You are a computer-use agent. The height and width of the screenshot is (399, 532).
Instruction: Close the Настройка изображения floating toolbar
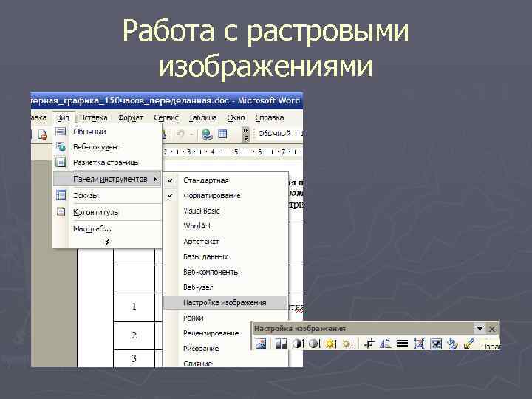[492, 328]
